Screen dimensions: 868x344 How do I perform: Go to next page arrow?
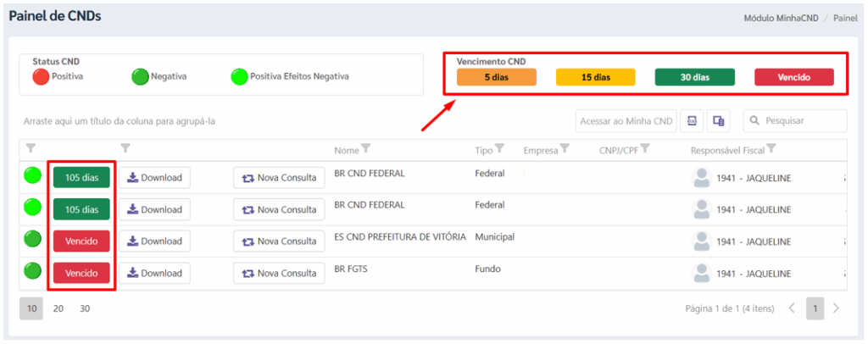[x=836, y=308]
